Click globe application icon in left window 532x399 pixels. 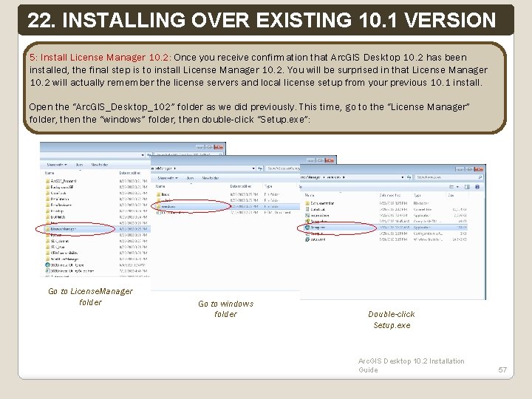point(47,265)
